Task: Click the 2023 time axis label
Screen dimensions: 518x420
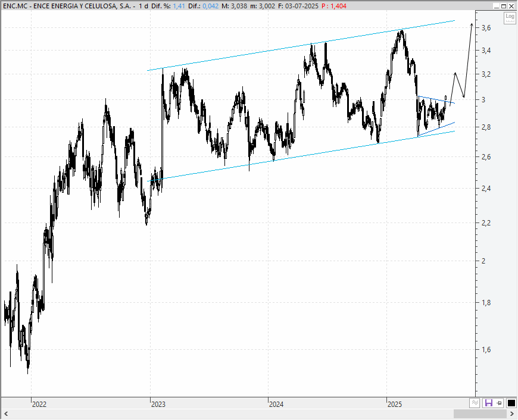Action: click(x=158, y=404)
